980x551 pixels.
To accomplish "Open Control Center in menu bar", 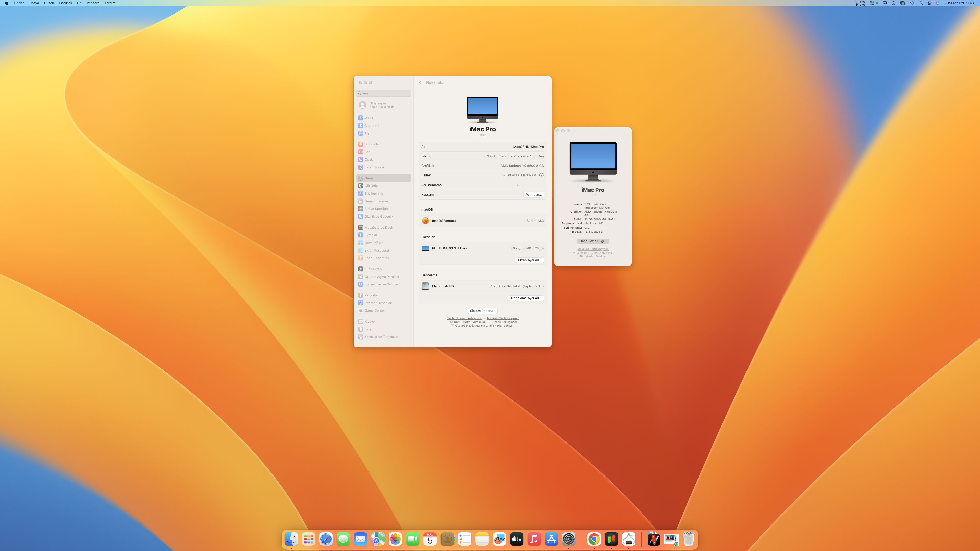I will 929,3.
